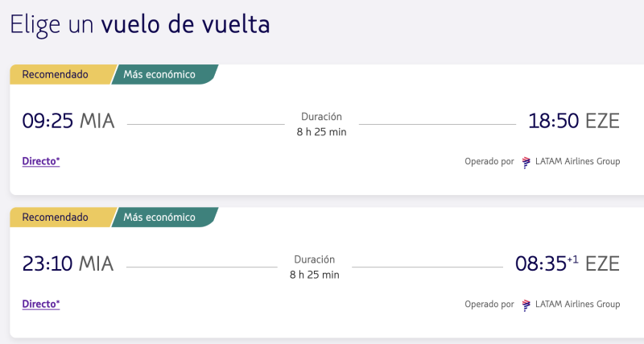This screenshot has height=344, width=644.
Task: Click the Más económico tag on the 23:10 flight
Action: 159,218
